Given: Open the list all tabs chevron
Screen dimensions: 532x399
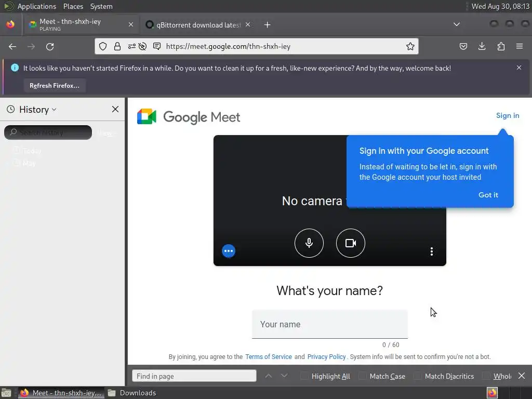Looking at the screenshot, I should pos(457,24).
